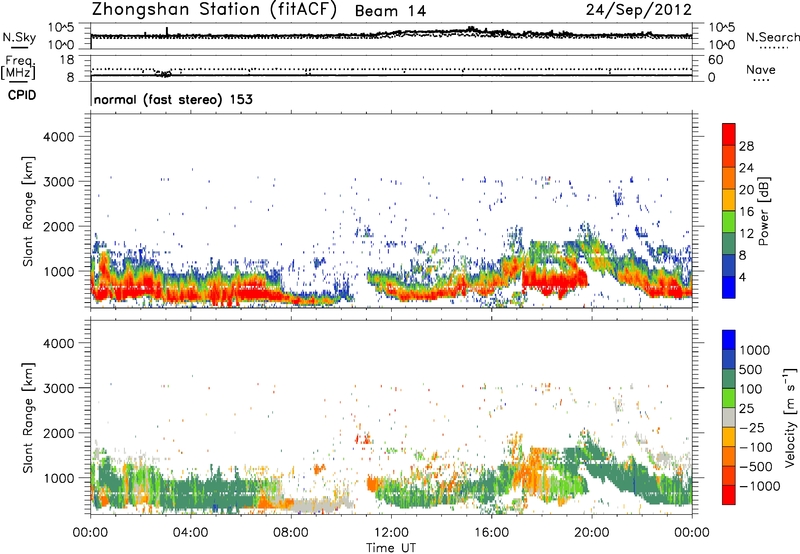Click the 'N.Sky' legend label
This screenshot has height=554, width=800.
click(x=19, y=37)
